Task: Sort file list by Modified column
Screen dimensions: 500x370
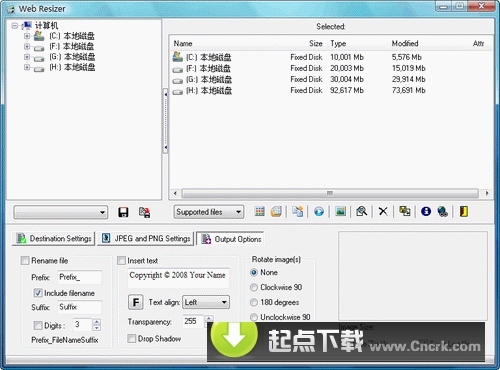Action: pos(405,43)
